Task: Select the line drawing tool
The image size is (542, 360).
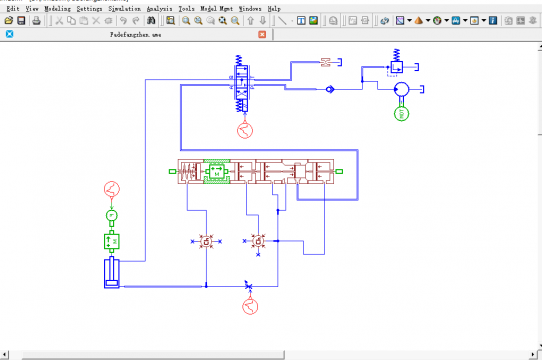Action: point(282,21)
